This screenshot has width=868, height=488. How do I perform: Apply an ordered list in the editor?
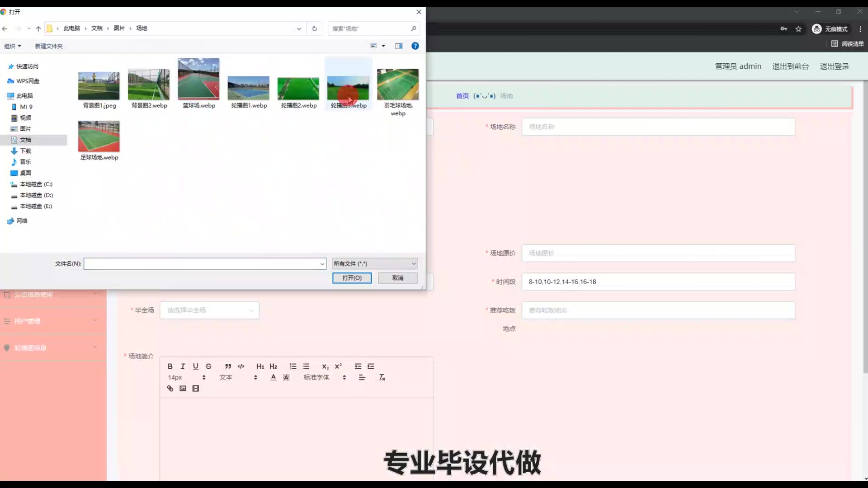pyautogui.click(x=293, y=366)
